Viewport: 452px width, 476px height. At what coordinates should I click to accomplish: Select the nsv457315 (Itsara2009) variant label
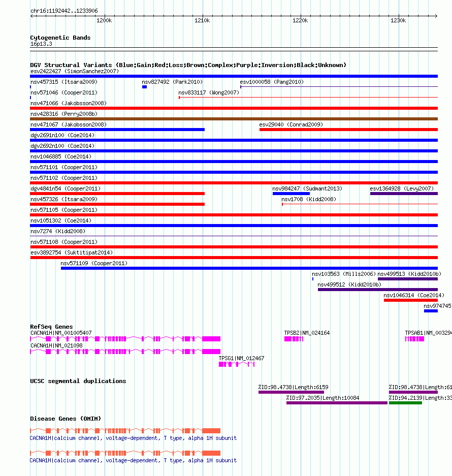click(64, 82)
